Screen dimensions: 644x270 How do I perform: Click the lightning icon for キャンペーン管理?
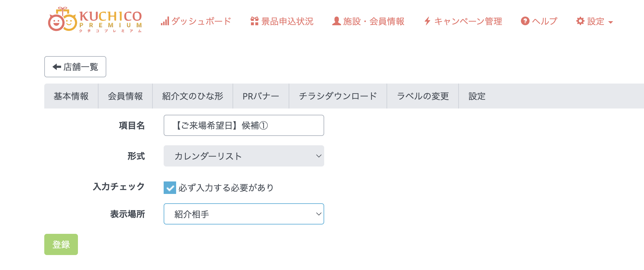(x=427, y=21)
